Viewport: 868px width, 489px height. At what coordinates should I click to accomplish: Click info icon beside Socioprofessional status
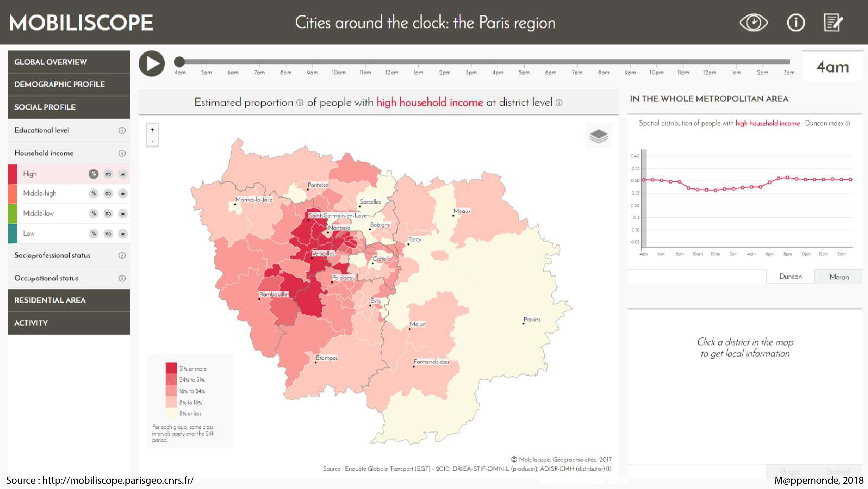pyautogui.click(x=122, y=256)
